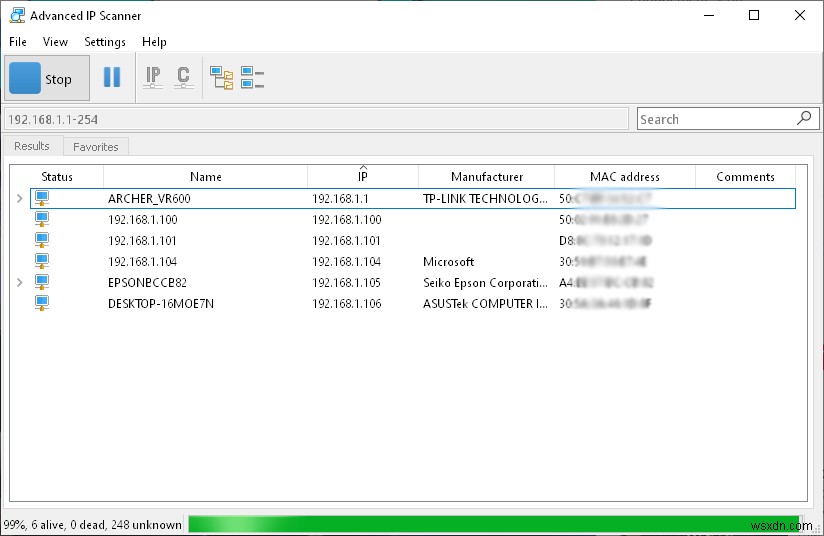Screen dimensions: 824x536
Task: Minimize the Advanced IP Scanner window
Action: (x=709, y=15)
